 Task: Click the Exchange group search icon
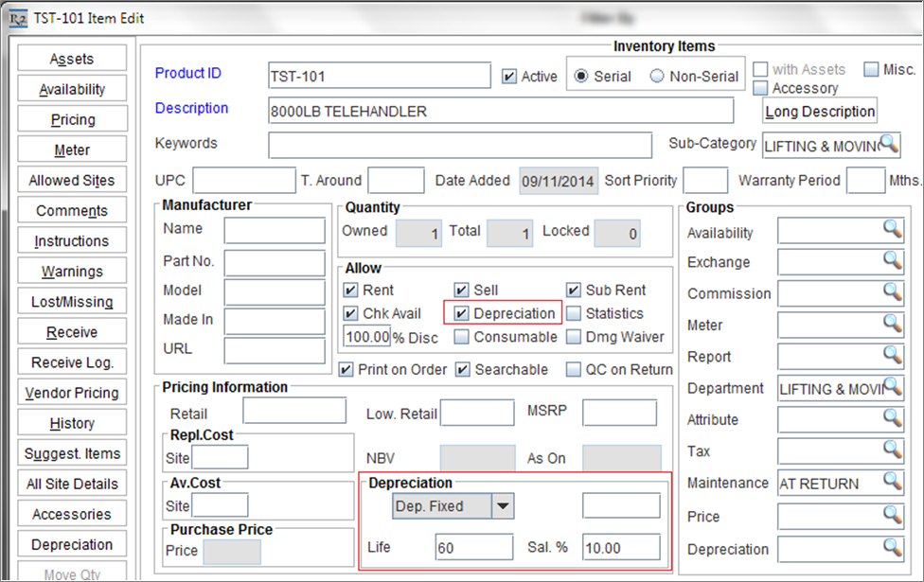click(893, 261)
